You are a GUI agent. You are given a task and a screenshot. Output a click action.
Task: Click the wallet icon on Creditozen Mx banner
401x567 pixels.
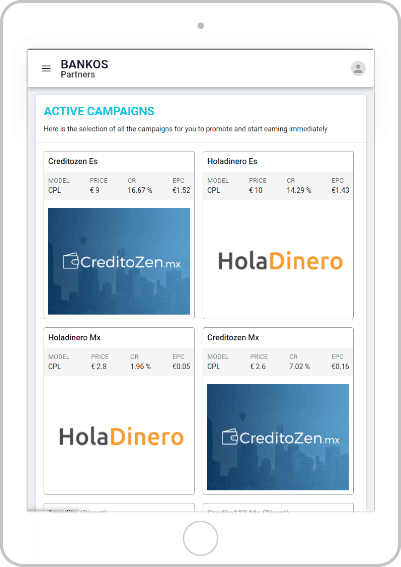tap(230, 437)
